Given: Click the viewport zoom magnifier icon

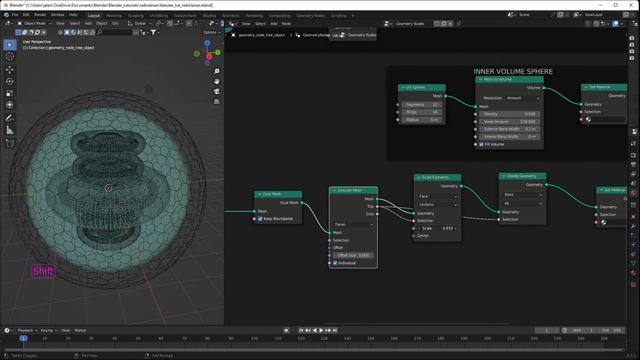Looking at the screenshot, I should click(217, 71).
